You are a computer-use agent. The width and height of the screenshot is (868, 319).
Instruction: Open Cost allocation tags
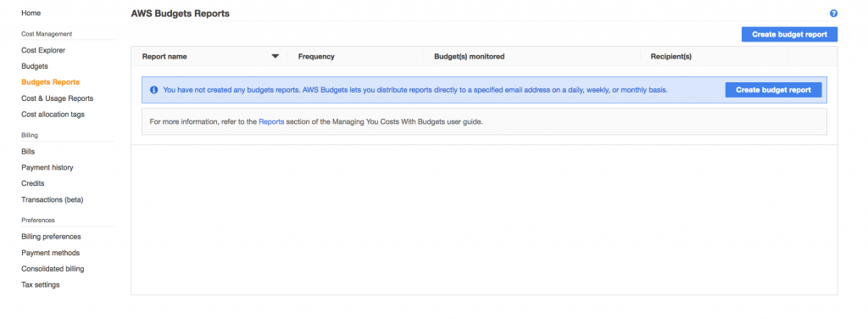(53, 115)
